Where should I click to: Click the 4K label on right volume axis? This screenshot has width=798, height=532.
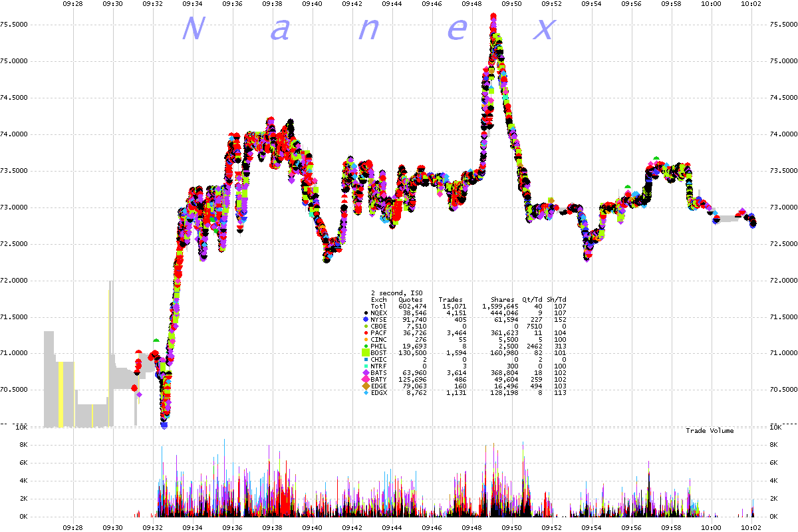pos(773,481)
